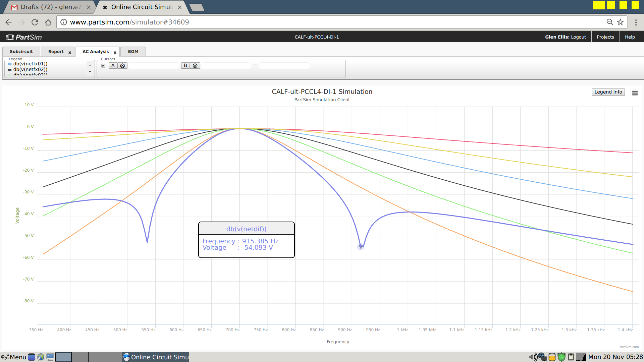This screenshot has height=362, width=644.
Task: Open the chart hamburger menu
Action: tap(635, 93)
